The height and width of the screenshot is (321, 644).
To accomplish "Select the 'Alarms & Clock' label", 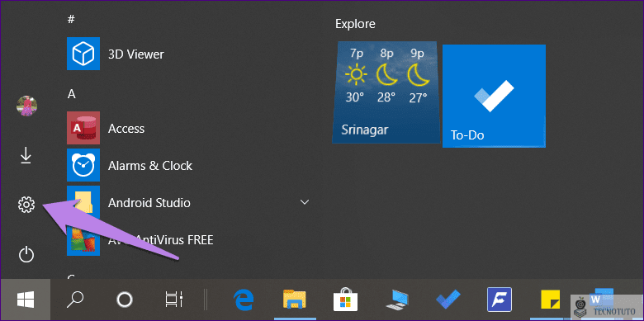I will [x=150, y=166].
